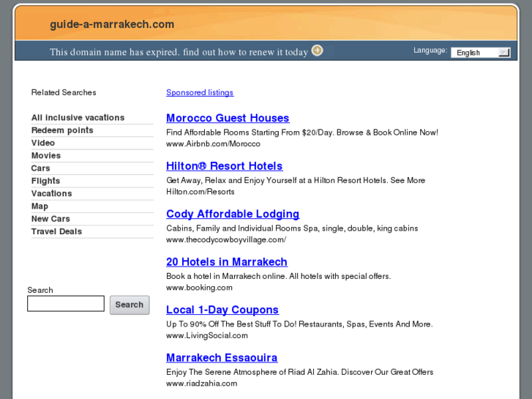
Task: Click the Airbnb description about $20/Day rooms
Action: point(302,133)
